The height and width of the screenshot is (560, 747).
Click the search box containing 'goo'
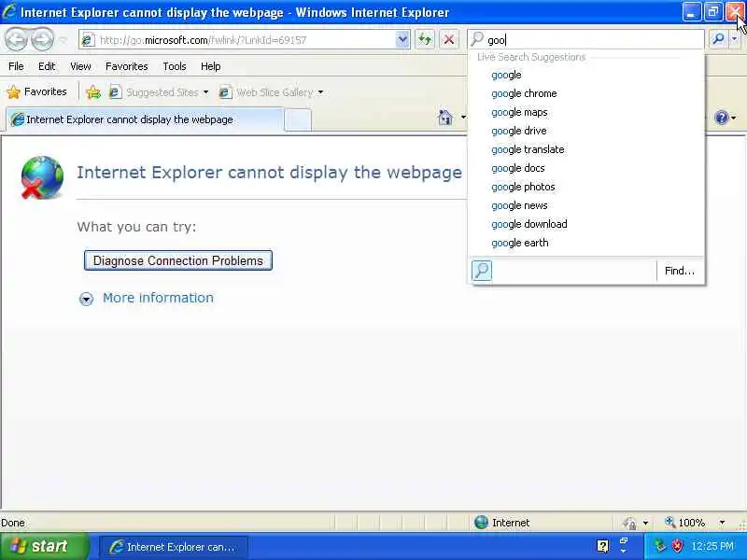pyautogui.click(x=586, y=40)
